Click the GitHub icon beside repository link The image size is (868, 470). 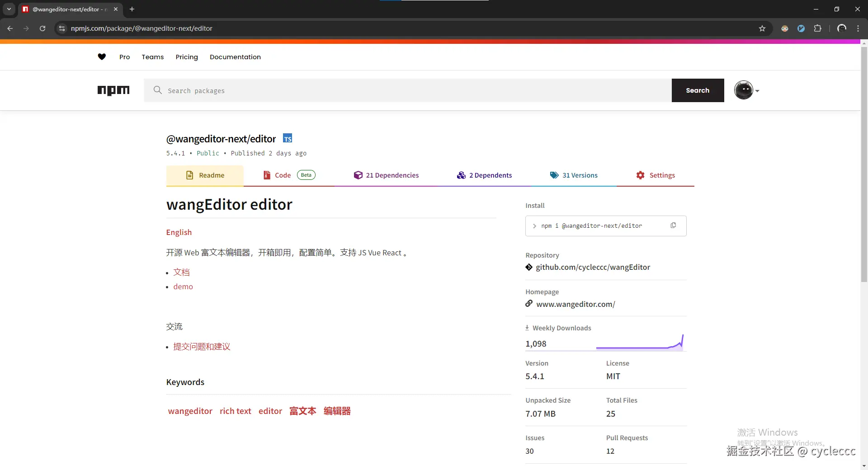click(529, 267)
